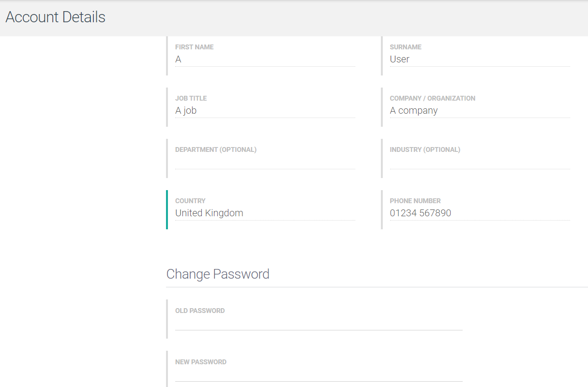Screen dimensions: 588x387
Task: Click the Old Password field
Action: [318, 325]
